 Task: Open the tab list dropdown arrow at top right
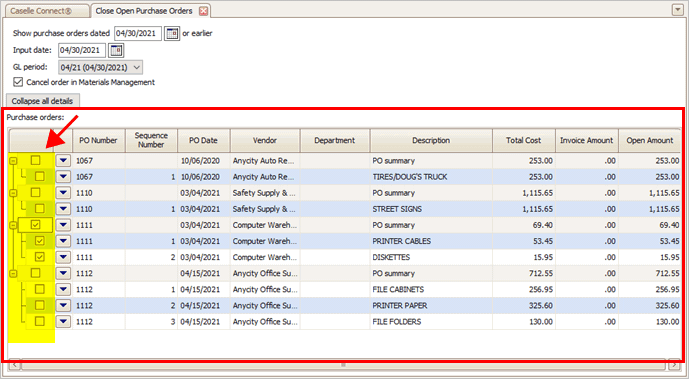click(678, 10)
